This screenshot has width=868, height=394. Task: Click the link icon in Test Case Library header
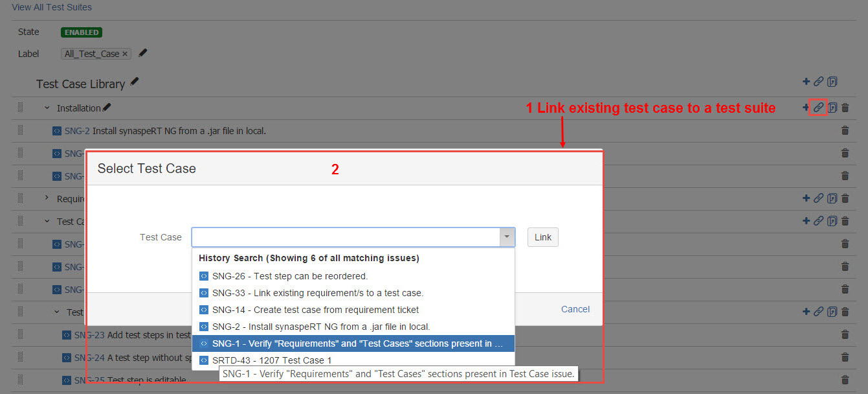pos(819,82)
